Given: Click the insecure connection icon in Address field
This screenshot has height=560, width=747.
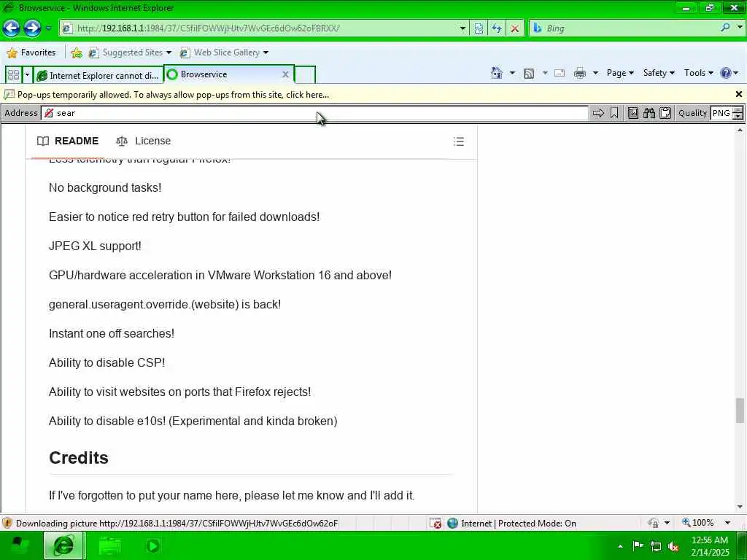Looking at the screenshot, I should coord(49,113).
